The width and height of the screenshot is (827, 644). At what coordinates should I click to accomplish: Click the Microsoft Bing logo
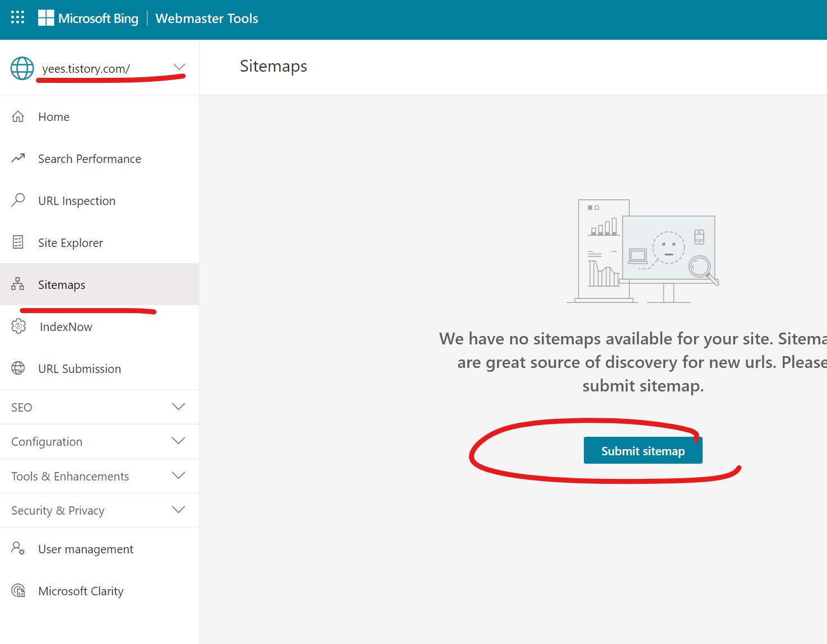[x=46, y=18]
